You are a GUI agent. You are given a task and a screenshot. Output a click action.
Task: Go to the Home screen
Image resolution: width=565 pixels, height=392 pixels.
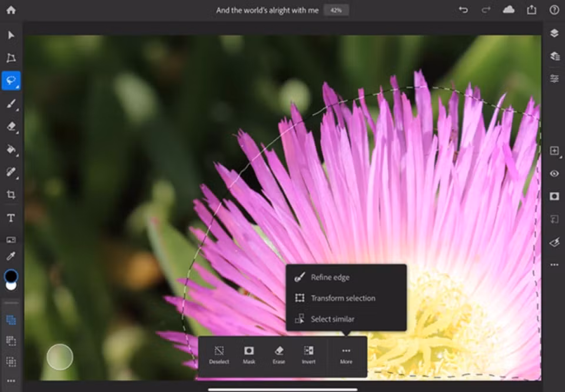11,10
